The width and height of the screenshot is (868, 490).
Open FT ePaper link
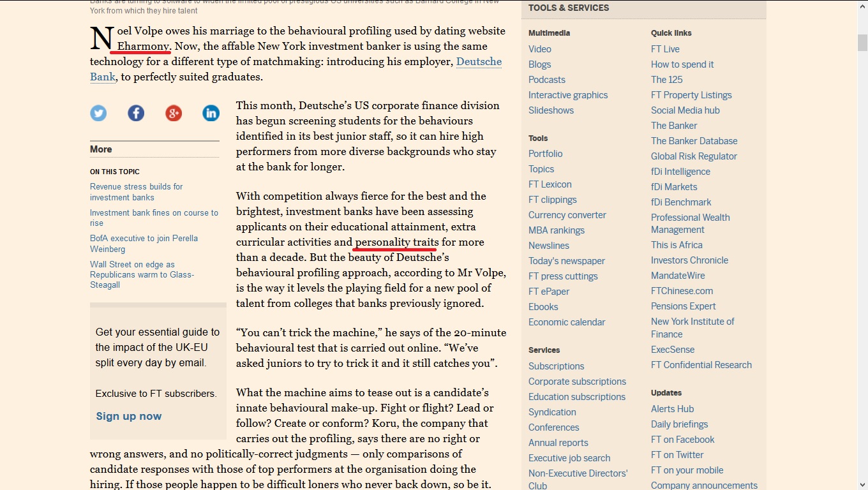549,292
